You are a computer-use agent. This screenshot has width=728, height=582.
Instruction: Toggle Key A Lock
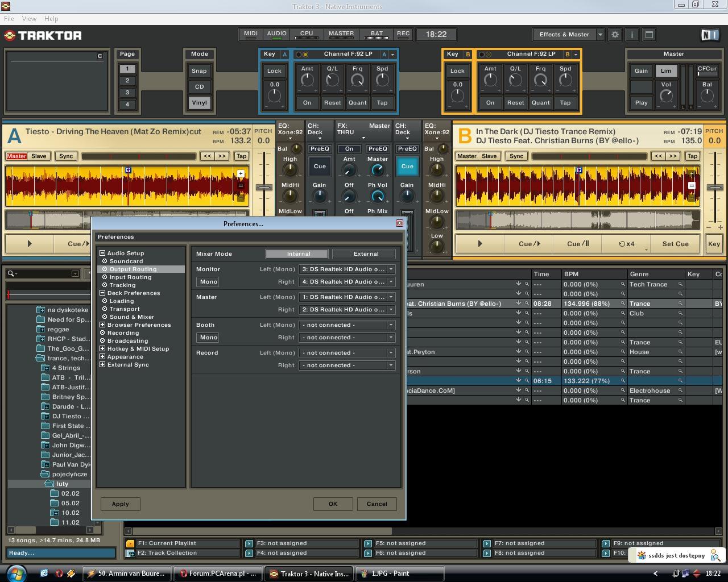click(x=274, y=71)
